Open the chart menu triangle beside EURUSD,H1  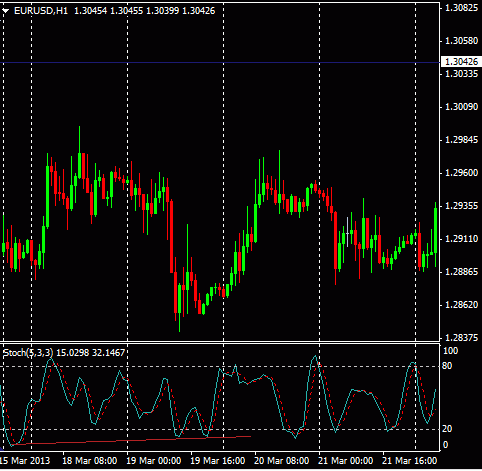[x=5, y=11]
